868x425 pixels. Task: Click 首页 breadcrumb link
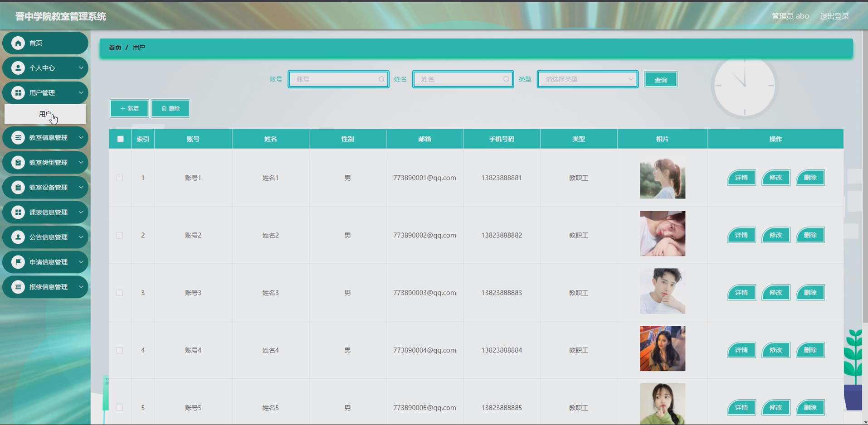click(115, 48)
